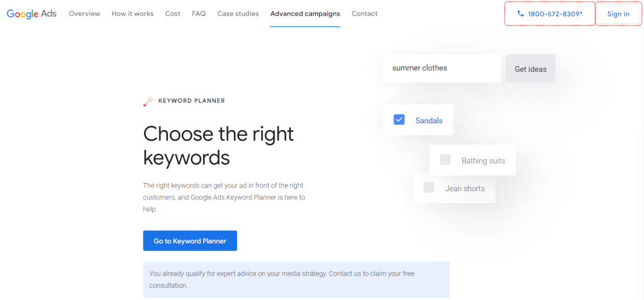
Task: Click the Get ideas button
Action: (x=530, y=69)
